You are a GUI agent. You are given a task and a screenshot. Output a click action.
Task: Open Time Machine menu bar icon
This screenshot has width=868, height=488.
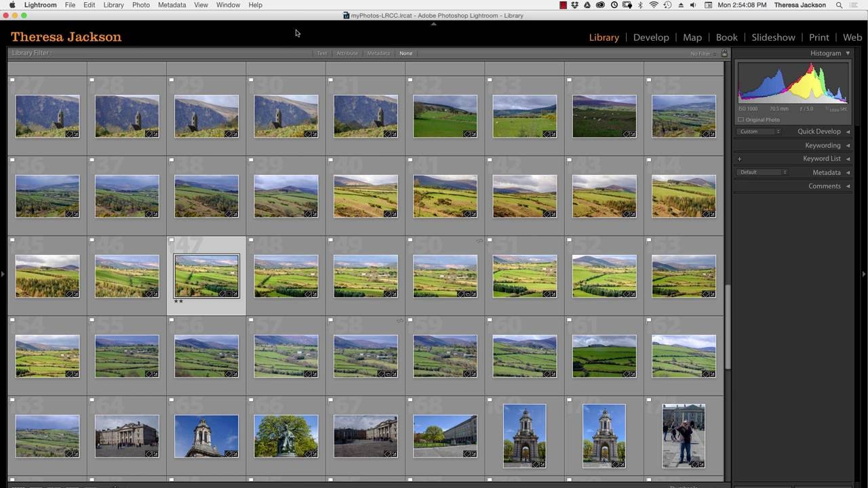(667, 5)
